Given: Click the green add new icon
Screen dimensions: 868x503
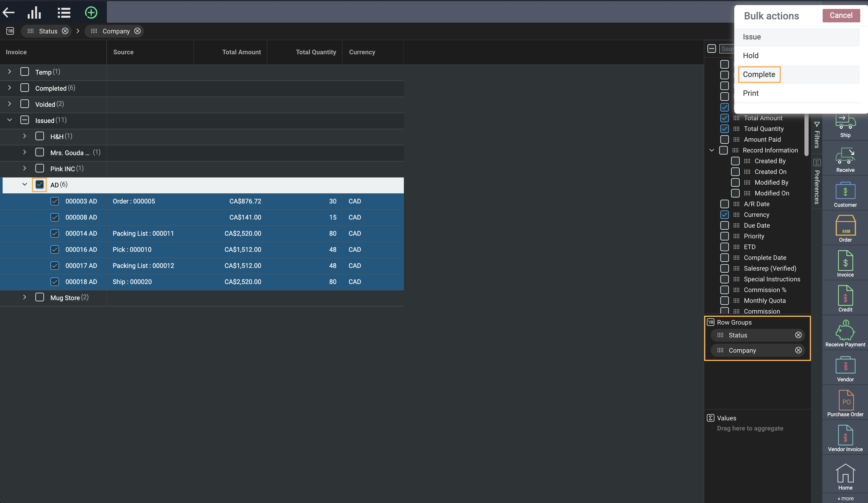Looking at the screenshot, I should [x=91, y=13].
